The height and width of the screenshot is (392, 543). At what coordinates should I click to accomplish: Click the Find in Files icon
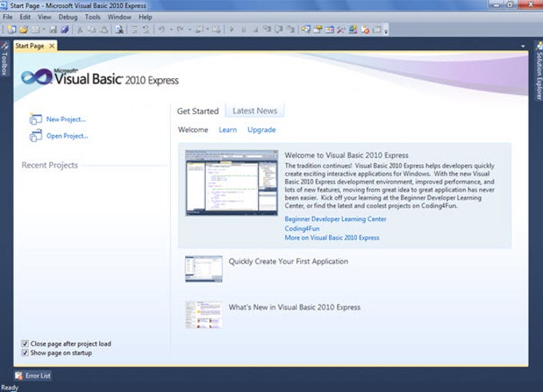[120, 30]
